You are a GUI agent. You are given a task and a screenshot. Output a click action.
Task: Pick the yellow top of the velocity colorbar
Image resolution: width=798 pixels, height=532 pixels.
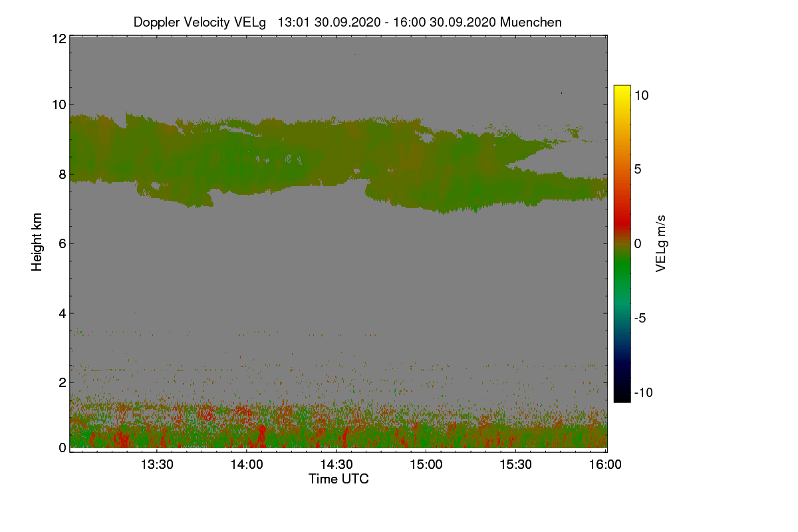[622, 93]
